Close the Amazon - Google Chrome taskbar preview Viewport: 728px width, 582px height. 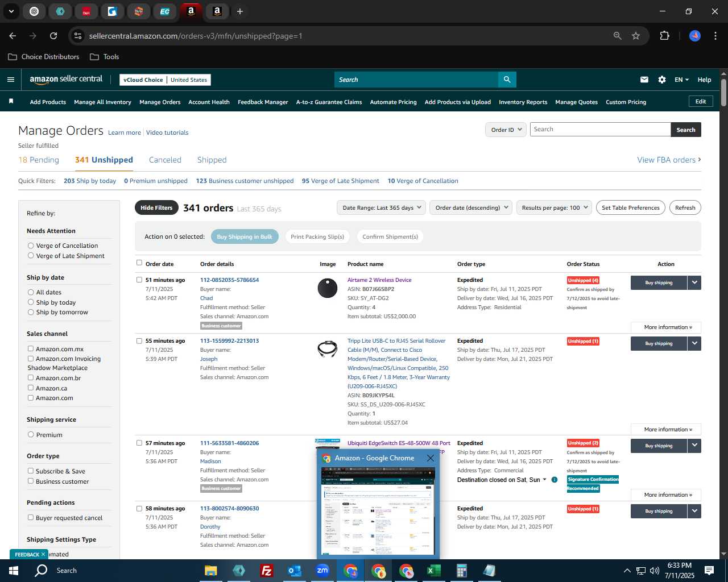(x=431, y=458)
